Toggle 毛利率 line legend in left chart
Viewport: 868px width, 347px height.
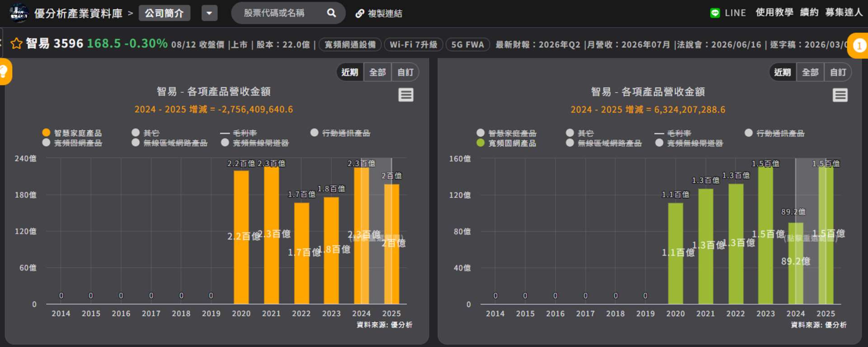(x=238, y=133)
